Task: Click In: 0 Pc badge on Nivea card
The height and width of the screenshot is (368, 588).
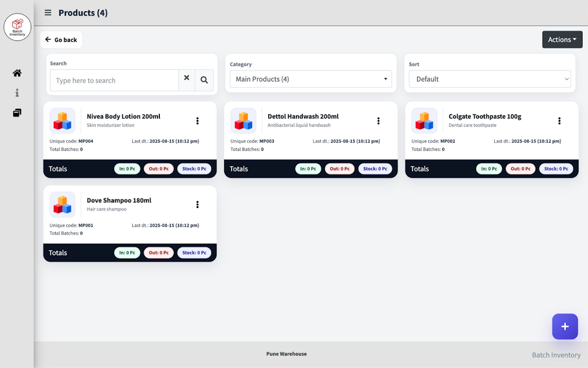Action: click(x=127, y=169)
